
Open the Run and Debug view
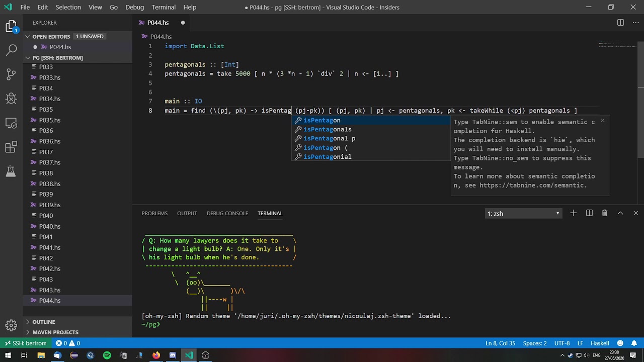11,99
